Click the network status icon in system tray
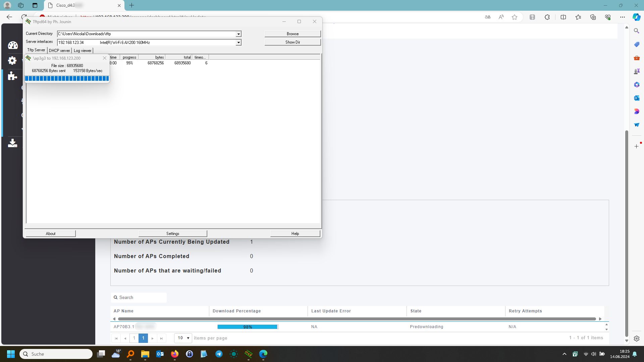This screenshot has height=362, width=644. (585, 354)
